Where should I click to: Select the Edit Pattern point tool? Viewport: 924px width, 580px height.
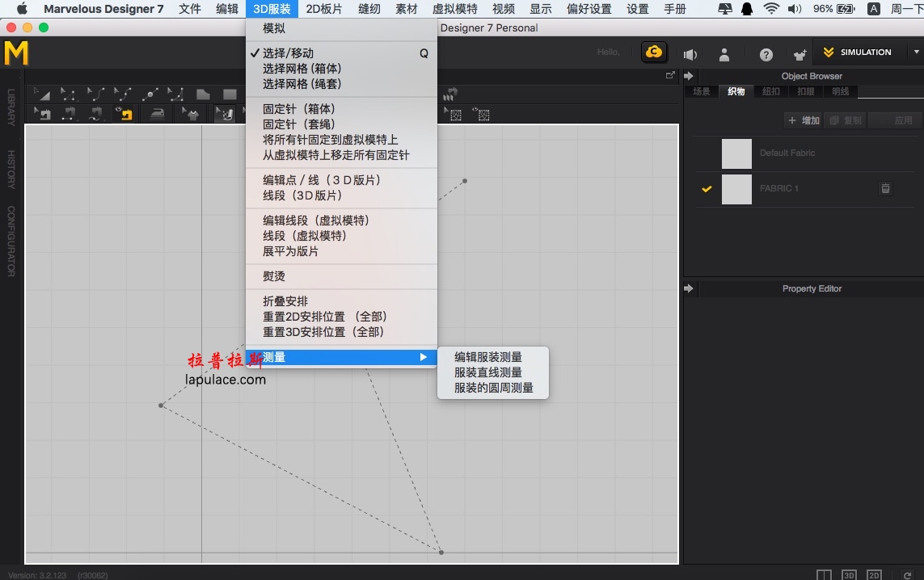click(68, 95)
